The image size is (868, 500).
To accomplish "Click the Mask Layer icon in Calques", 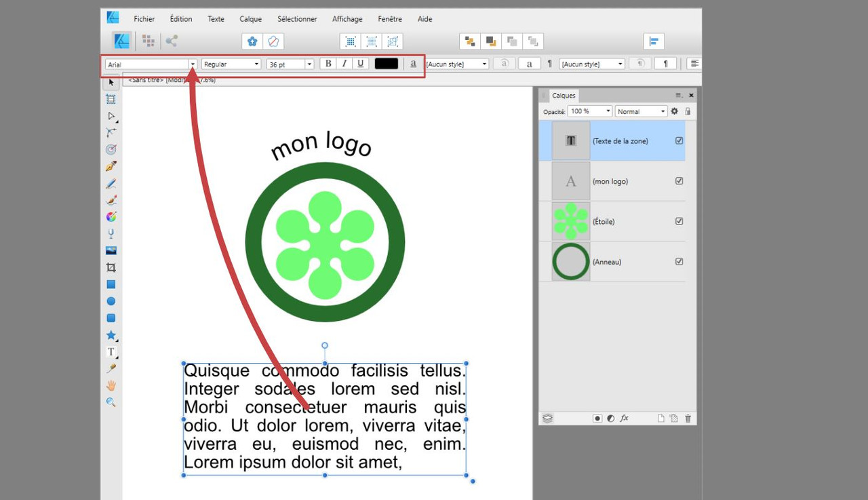I will coord(597,418).
